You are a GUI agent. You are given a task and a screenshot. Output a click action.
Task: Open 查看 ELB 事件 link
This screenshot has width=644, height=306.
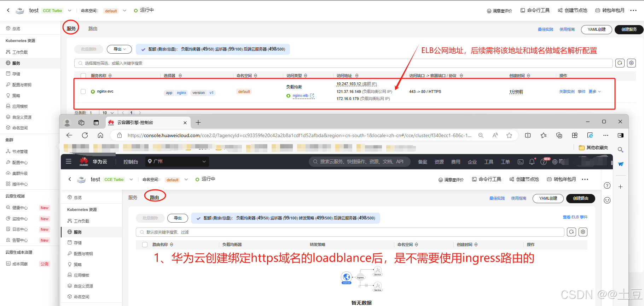pos(575,217)
